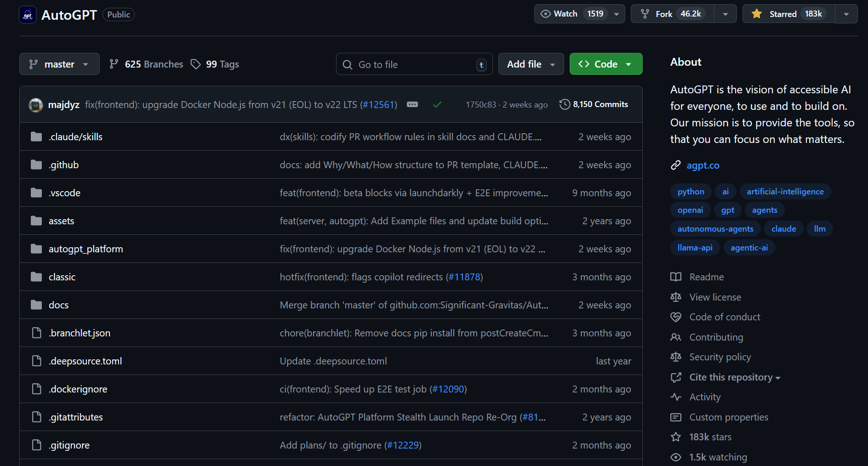Expand Cite this repository menu

pyautogui.click(x=734, y=377)
